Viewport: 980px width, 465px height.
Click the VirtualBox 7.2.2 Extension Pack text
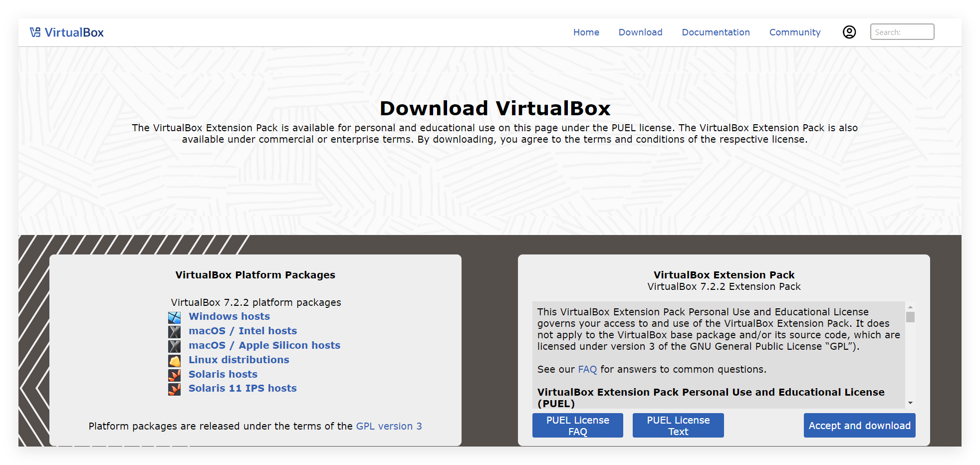tap(724, 286)
